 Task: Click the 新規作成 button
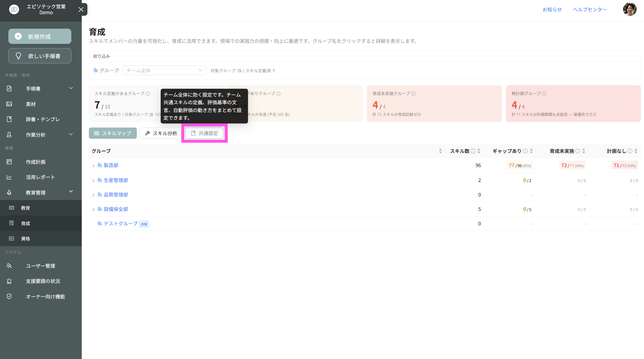click(x=40, y=36)
